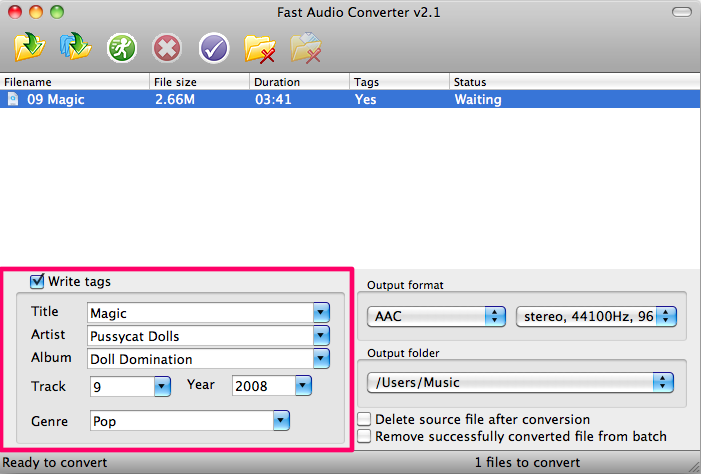
Task: Open the AAC output format popup
Action: pyautogui.click(x=436, y=317)
